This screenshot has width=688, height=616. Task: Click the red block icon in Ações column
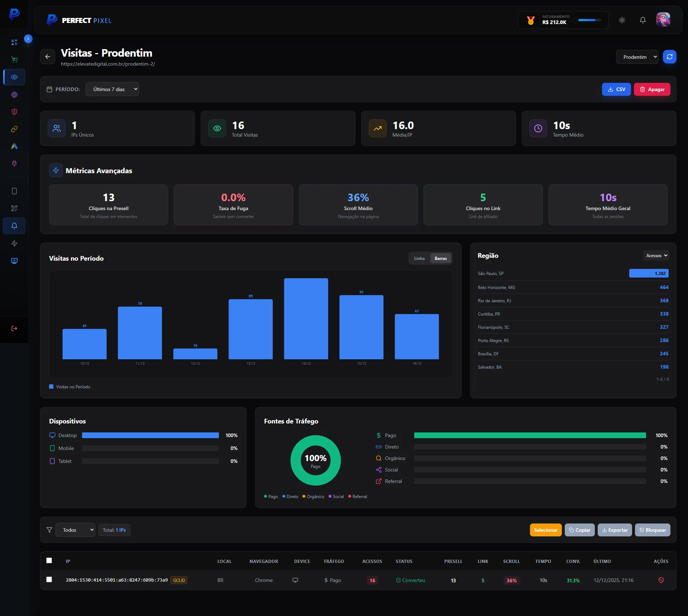coord(661,580)
